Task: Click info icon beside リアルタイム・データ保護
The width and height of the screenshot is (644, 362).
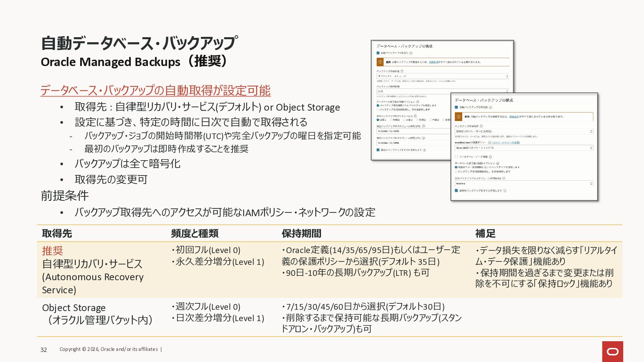Action: tap(490, 157)
